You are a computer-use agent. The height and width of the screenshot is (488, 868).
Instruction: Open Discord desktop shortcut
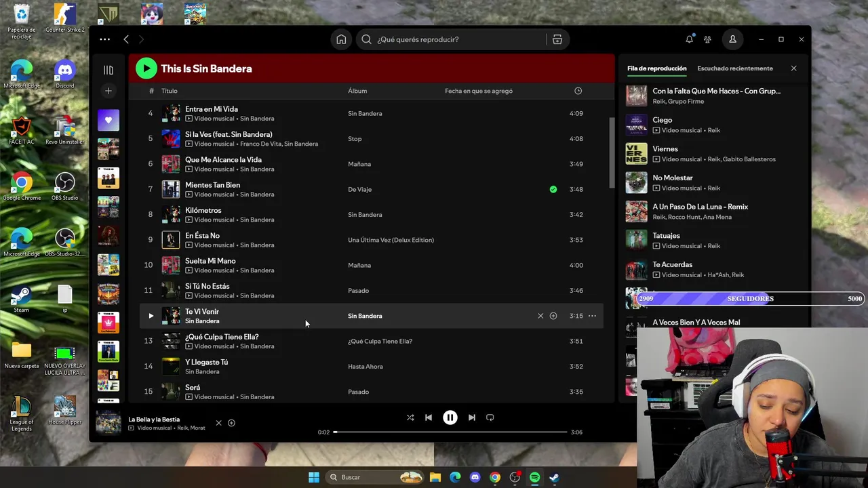(65, 75)
